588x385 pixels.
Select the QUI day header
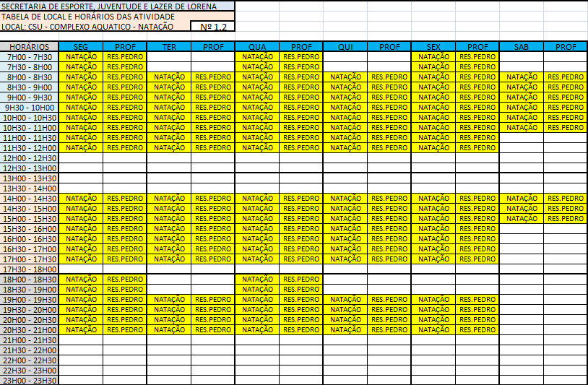click(345, 47)
